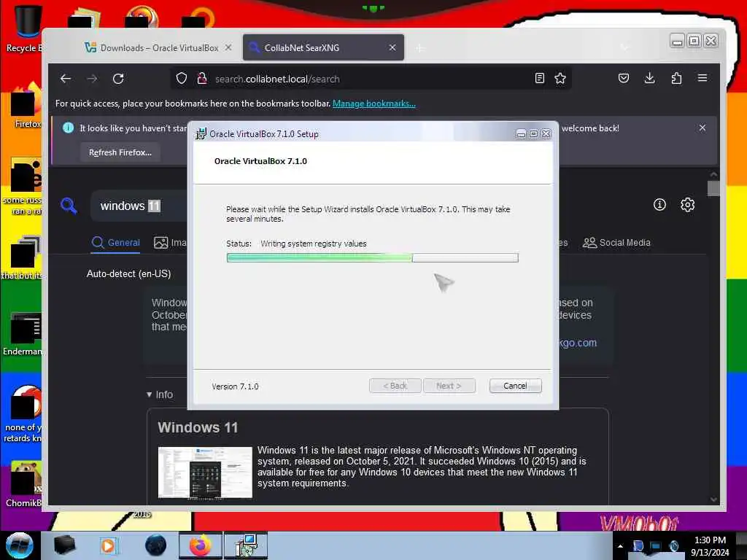747x560 pixels.
Task: Click the Firefox page scrollbar thumb
Action: point(713,189)
